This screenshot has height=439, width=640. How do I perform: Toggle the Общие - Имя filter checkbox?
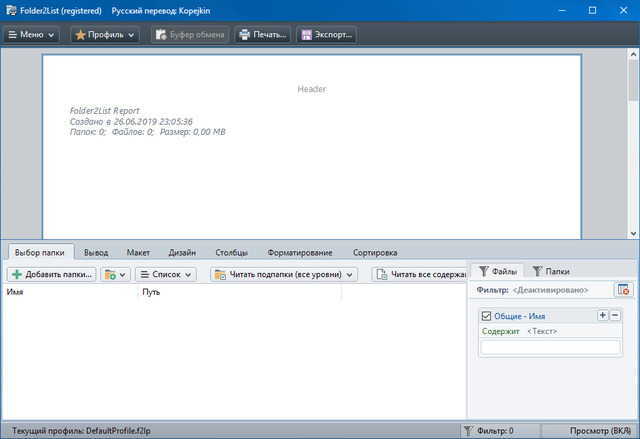[487, 316]
